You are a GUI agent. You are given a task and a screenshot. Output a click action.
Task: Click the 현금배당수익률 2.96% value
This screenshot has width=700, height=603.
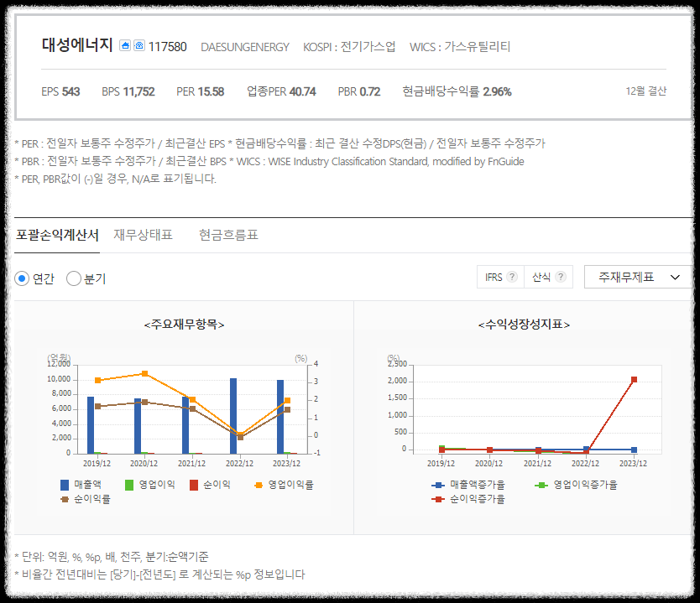[457, 91]
